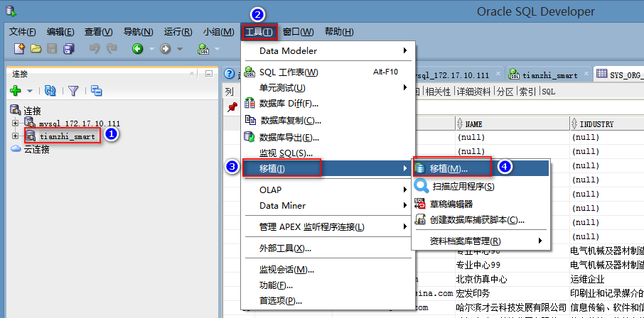The height and width of the screenshot is (318, 644).
Task: Open 文件(F) menu
Action: point(23,32)
